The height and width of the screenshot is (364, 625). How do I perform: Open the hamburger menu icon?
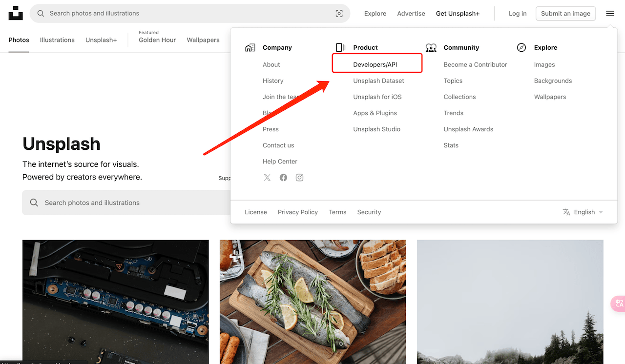click(610, 14)
